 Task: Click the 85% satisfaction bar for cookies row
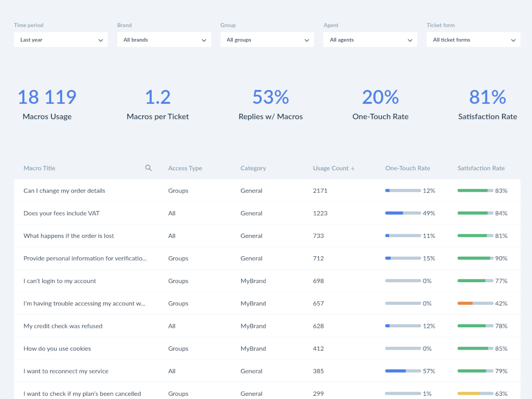[x=475, y=349]
